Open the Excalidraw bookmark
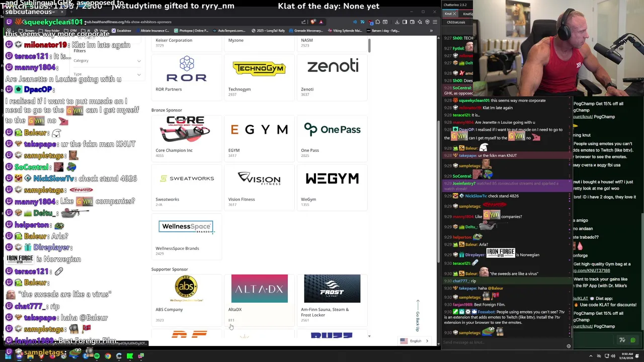This screenshot has height=362, width=644. 122,31
